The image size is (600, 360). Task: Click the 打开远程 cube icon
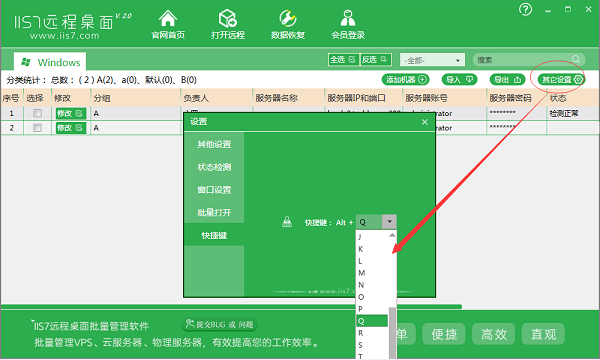pos(228,24)
